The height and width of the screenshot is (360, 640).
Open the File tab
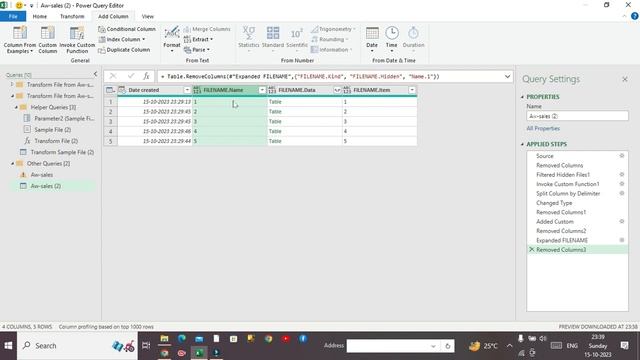click(13, 16)
